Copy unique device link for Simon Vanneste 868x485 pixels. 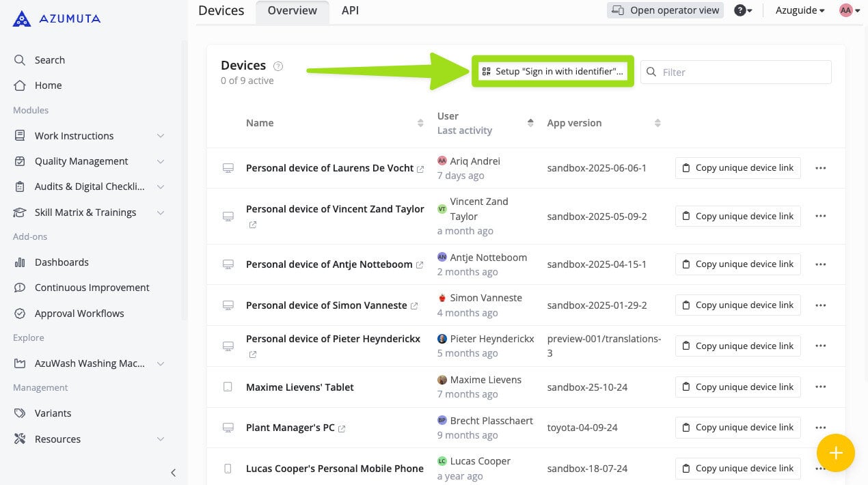737,305
